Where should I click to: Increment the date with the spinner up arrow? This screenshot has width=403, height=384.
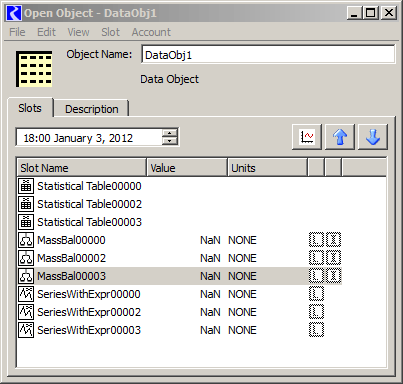coord(170,133)
